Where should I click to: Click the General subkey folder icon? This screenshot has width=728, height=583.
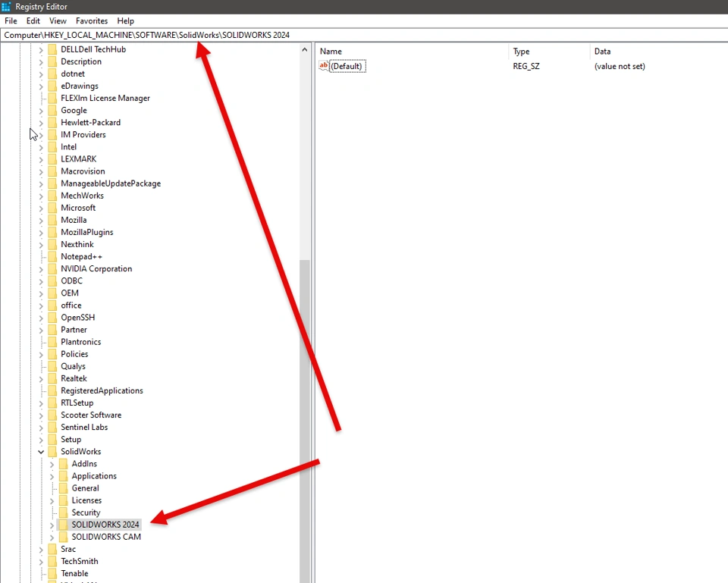coord(63,487)
